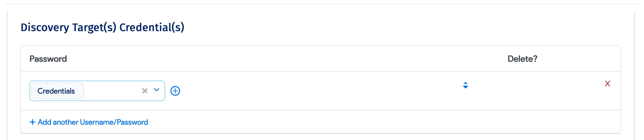Expand the Credentials dropdown chevron
The image size is (644, 140).
(x=156, y=90)
